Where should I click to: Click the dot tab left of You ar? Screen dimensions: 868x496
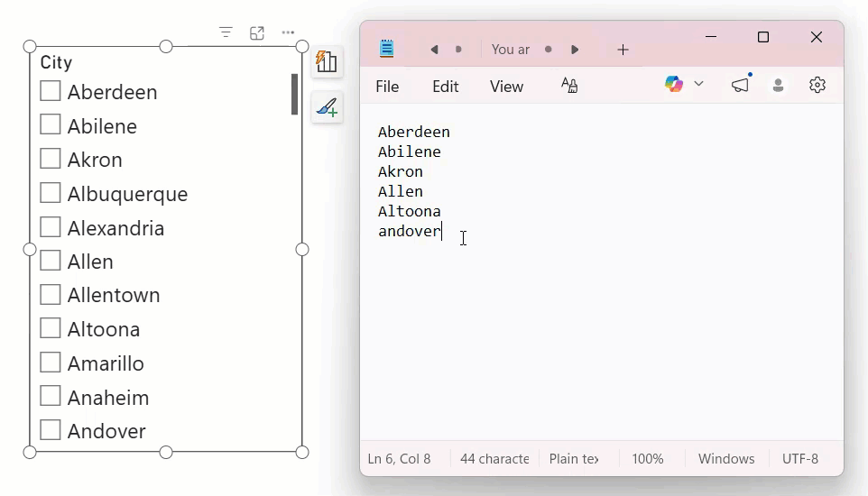(458, 50)
